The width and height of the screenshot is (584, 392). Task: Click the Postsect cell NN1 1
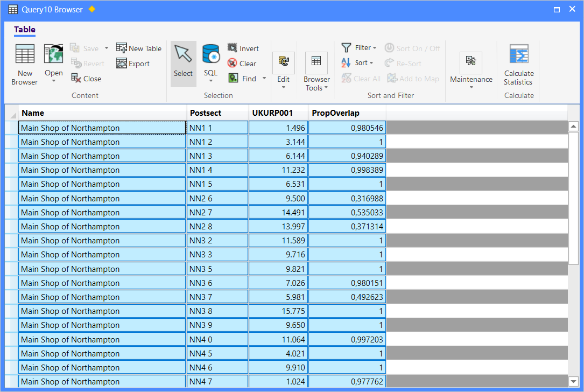coord(217,128)
